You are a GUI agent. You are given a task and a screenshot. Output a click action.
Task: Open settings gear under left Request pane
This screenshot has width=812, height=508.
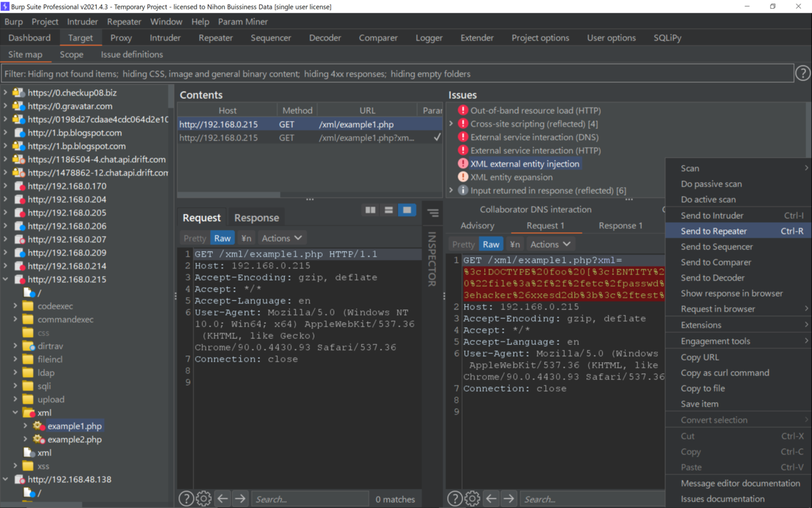pos(204,499)
